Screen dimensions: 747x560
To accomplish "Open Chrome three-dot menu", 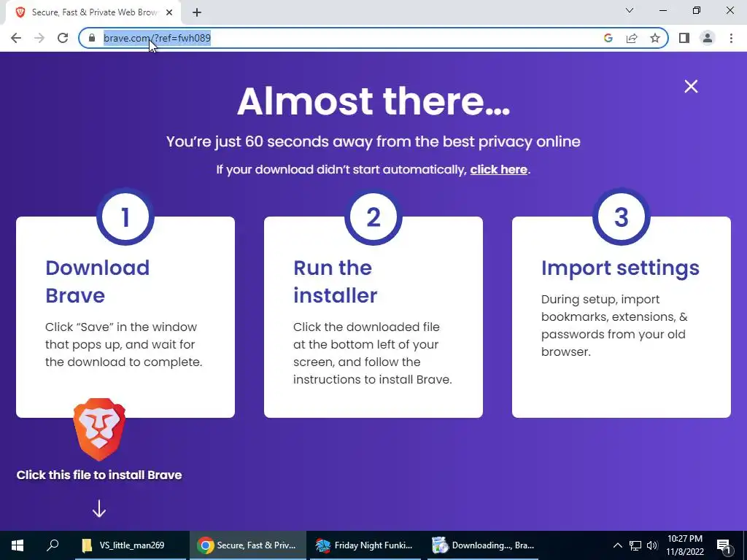I will [731, 38].
